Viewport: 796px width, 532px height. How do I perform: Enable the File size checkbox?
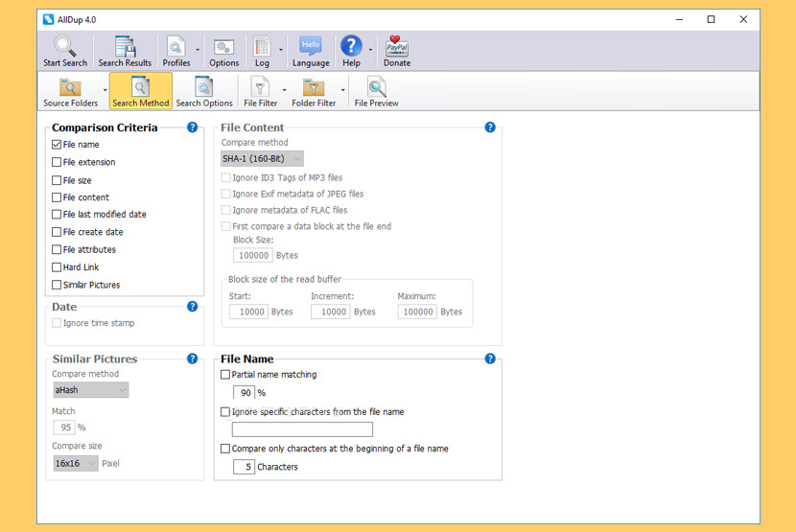pyautogui.click(x=57, y=180)
